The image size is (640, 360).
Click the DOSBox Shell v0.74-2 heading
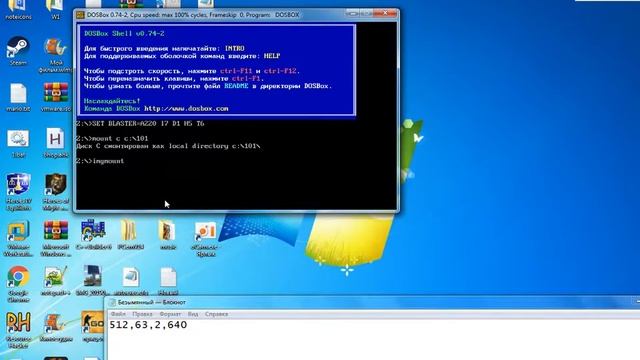[x=124, y=33]
